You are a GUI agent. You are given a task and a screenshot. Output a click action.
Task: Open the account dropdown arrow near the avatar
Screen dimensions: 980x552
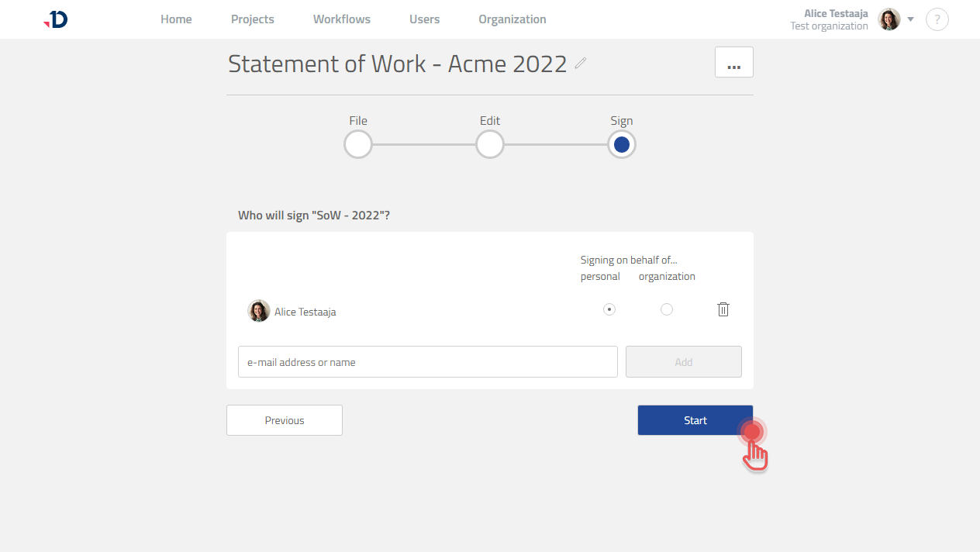[910, 19]
